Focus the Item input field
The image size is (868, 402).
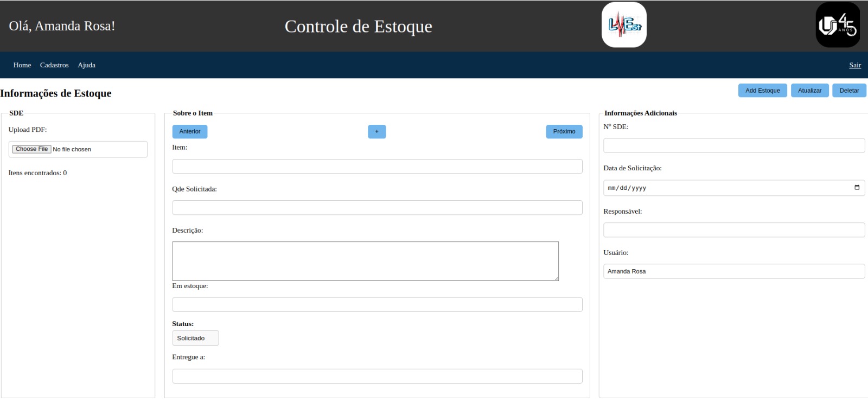[377, 167]
